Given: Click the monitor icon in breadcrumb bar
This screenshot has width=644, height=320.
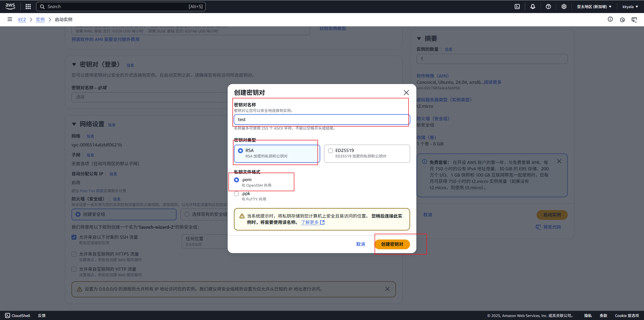Looking at the screenshot, I should point(634,20).
